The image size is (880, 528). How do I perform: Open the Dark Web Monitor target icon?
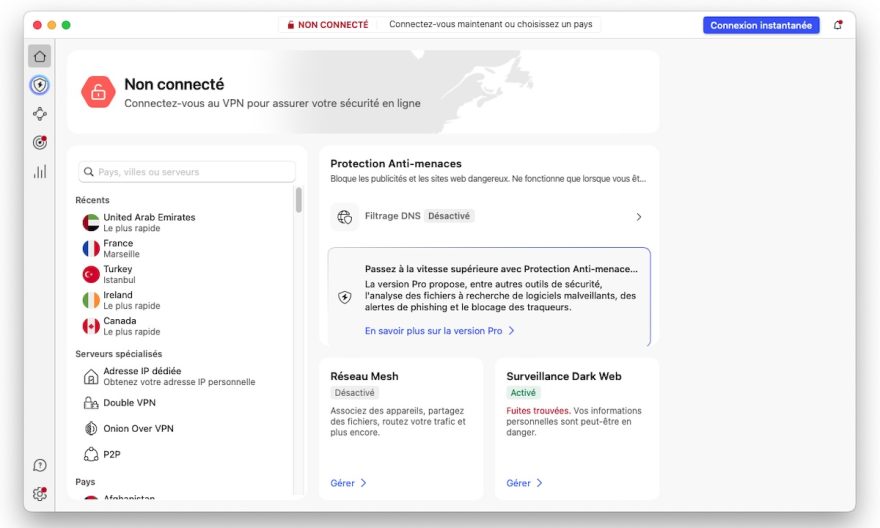click(x=40, y=143)
